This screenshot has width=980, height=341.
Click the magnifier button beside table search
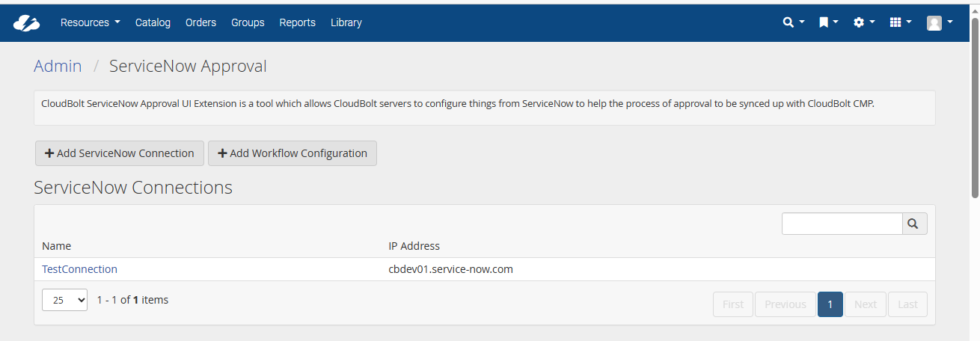coord(915,224)
